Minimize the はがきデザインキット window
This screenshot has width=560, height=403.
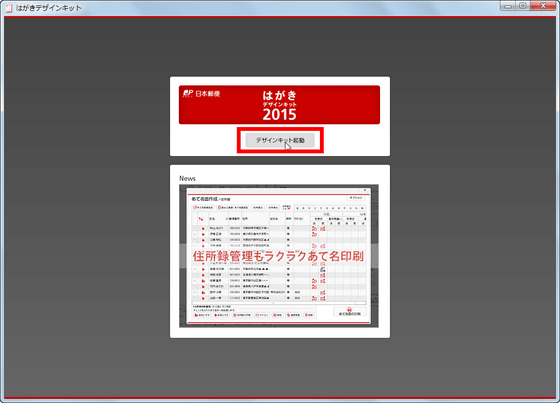(508, 6)
